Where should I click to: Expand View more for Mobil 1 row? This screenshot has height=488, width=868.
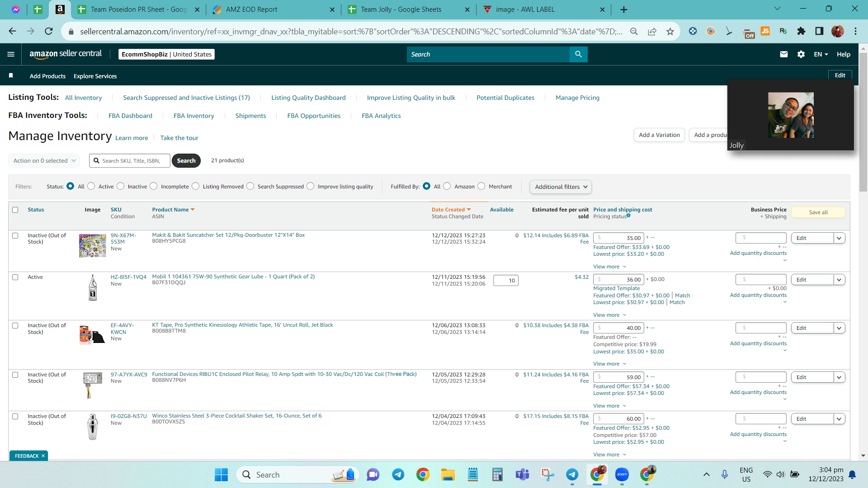[609, 315]
